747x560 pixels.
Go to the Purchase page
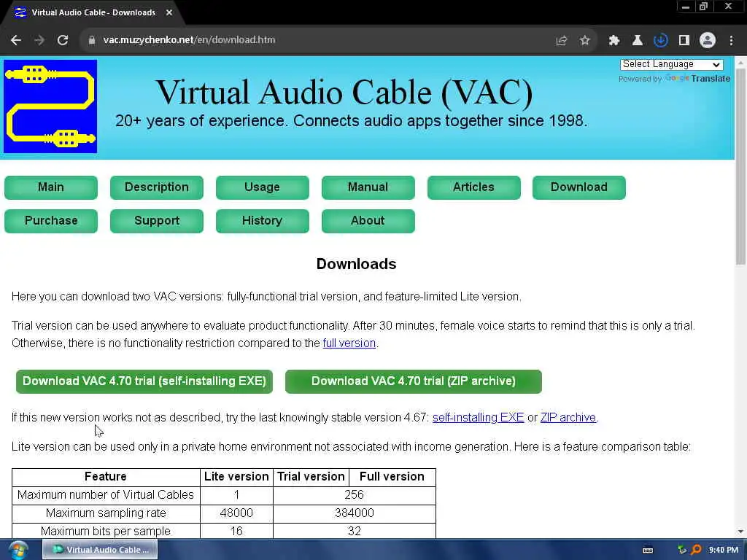coord(51,221)
